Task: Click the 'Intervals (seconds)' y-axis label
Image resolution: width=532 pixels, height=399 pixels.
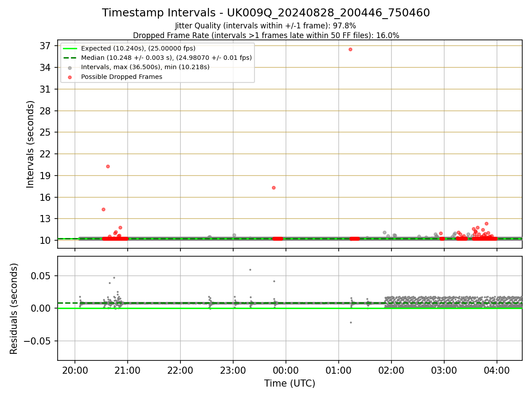Action: 30,144
